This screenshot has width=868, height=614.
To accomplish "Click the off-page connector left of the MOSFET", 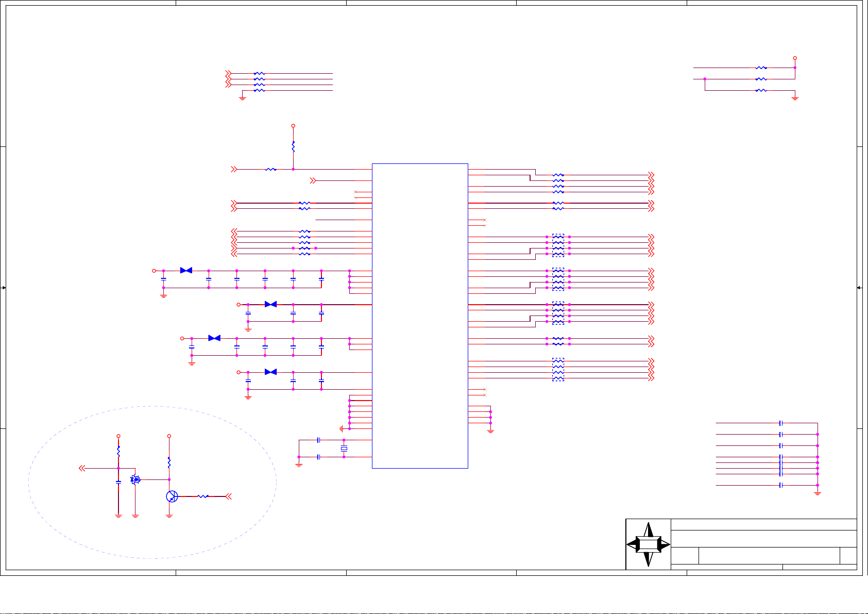I will click(x=81, y=468).
